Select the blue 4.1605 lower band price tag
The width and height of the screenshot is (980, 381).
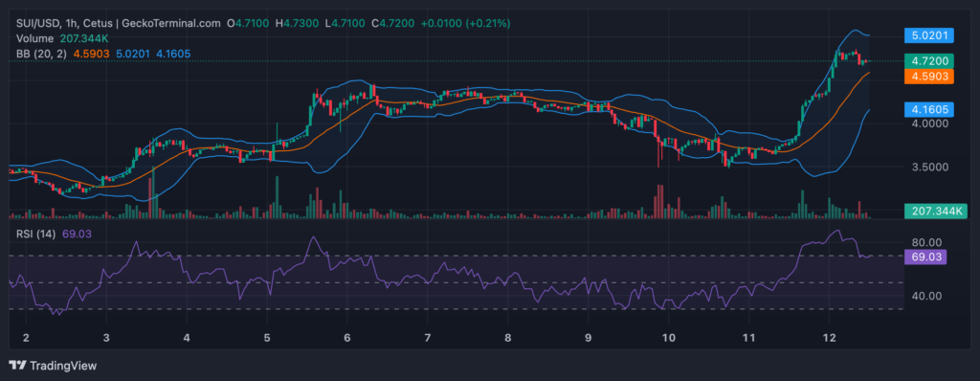[928, 110]
